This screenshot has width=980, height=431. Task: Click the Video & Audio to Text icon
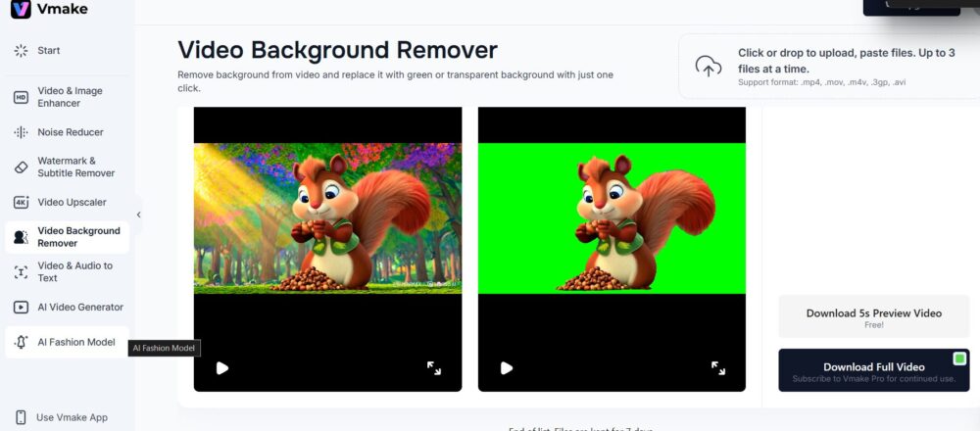21,271
